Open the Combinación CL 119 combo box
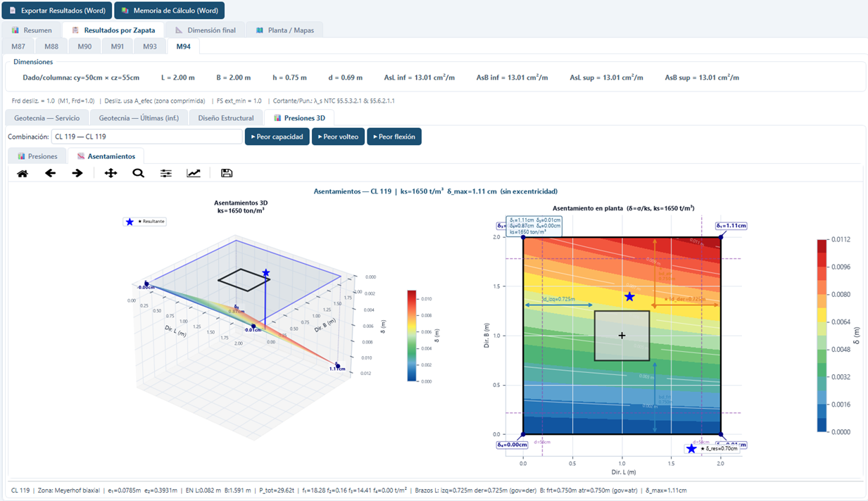The image size is (868, 501). coord(146,137)
